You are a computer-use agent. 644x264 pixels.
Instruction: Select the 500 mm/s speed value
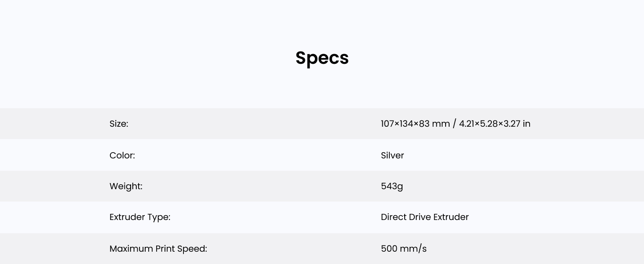coord(403,249)
